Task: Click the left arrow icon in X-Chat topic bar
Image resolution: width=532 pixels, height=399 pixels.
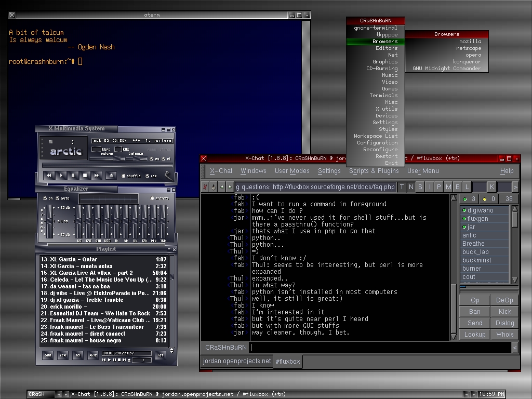Action: pos(222,187)
